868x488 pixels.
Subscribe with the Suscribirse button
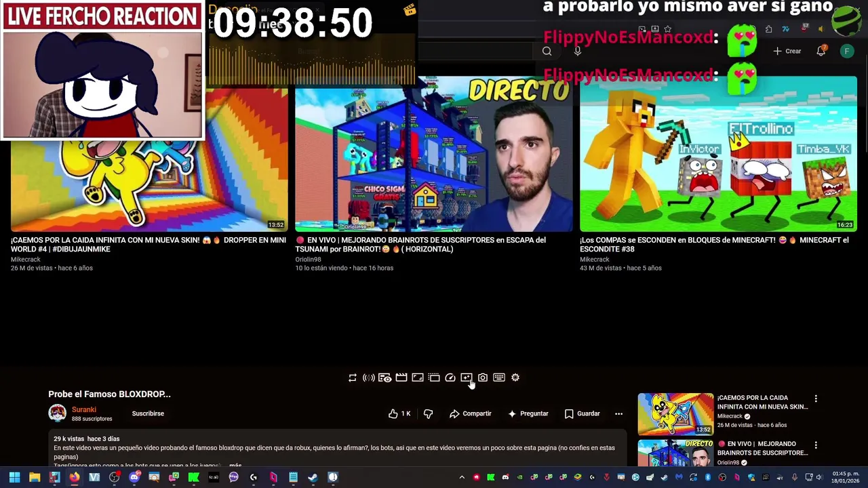tap(148, 413)
